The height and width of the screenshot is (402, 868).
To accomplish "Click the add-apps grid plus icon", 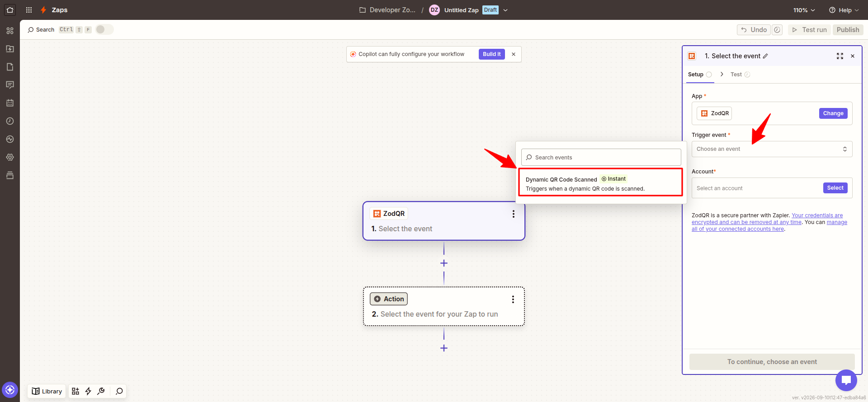I will [x=75, y=391].
